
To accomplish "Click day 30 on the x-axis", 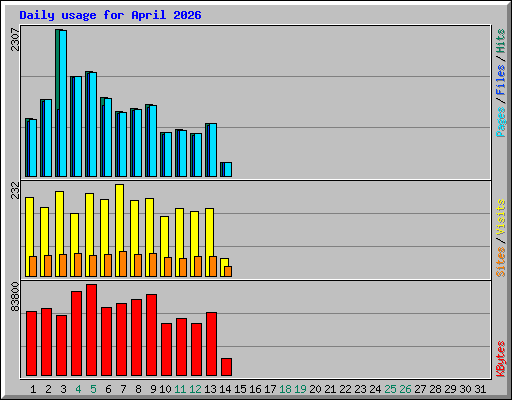I will tap(465, 389).
